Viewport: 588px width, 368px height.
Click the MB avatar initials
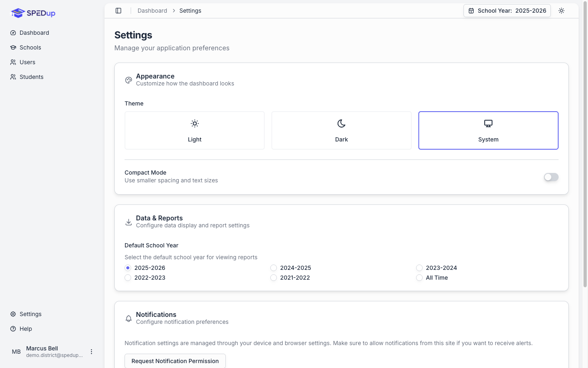[16, 352]
